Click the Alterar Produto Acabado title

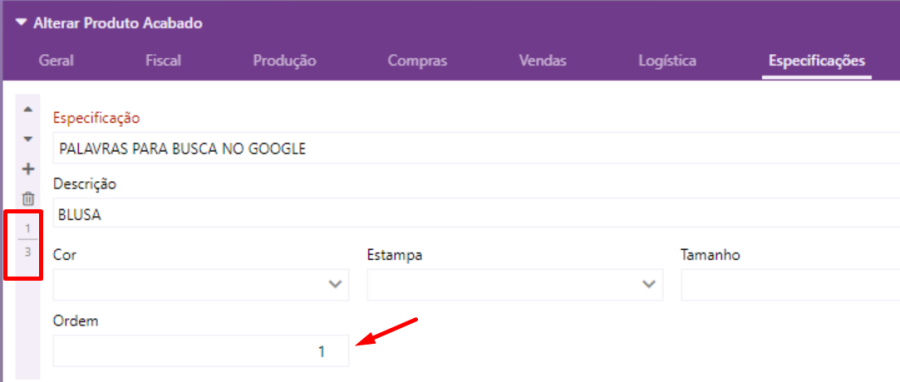[118, 24]
